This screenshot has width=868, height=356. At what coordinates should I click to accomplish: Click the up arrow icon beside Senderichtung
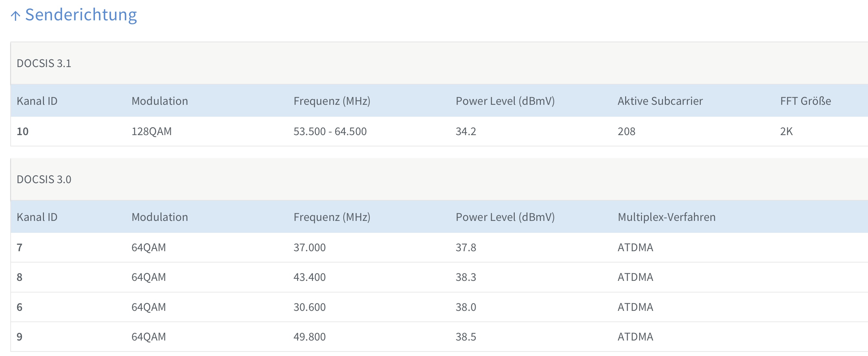[15, 15]
